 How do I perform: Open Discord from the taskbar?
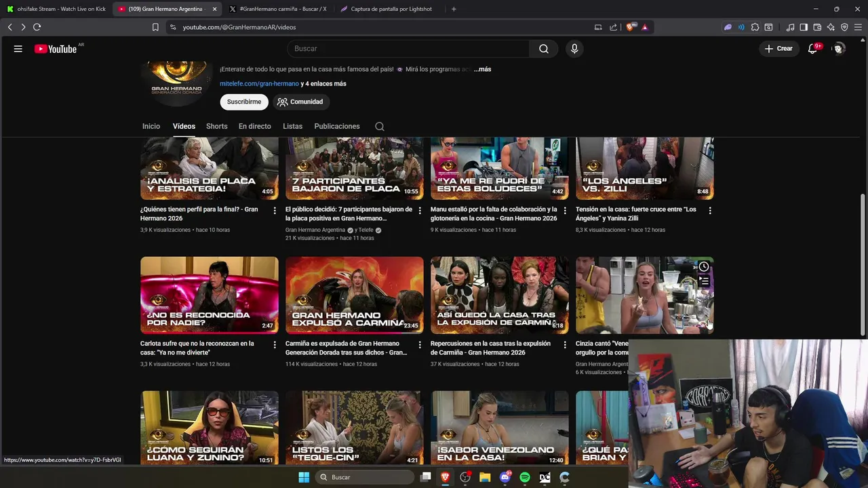pos(505,477)
